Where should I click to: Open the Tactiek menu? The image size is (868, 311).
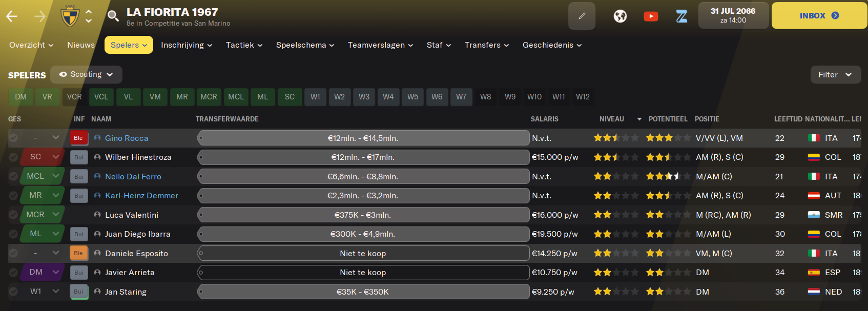(244, 45)
